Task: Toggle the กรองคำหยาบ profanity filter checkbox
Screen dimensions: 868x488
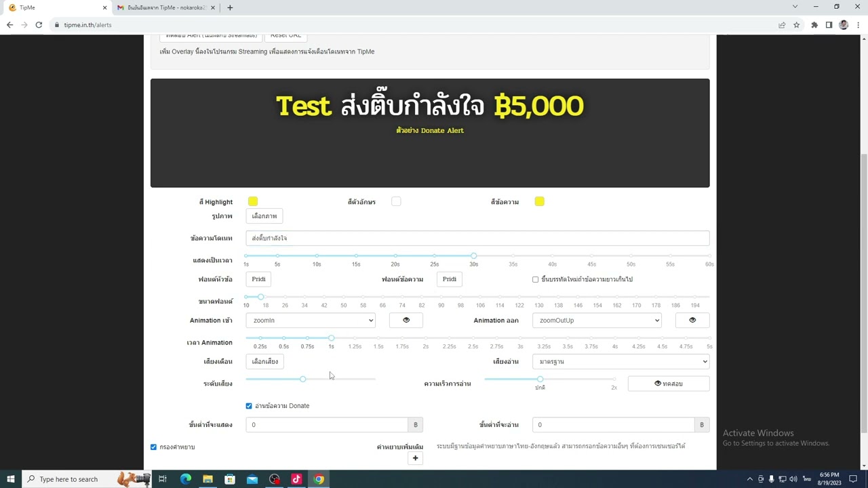Action: click(153, 447)
